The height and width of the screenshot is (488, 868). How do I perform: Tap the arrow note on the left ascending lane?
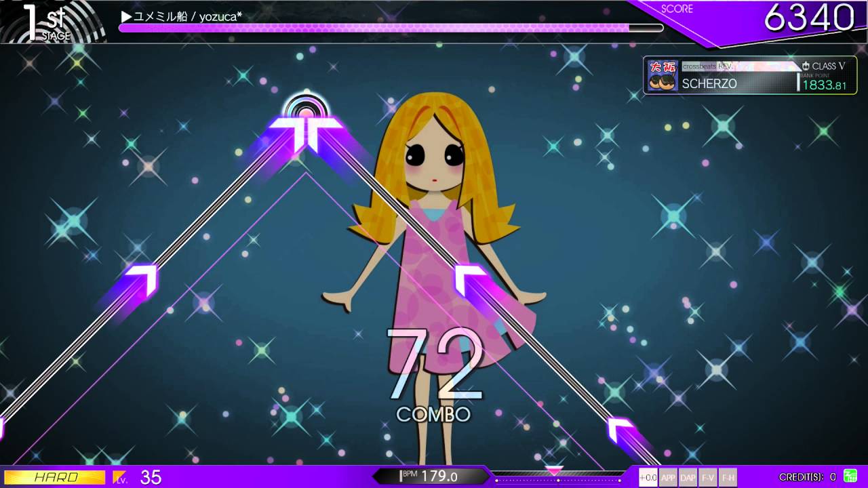tap(142, 279)
